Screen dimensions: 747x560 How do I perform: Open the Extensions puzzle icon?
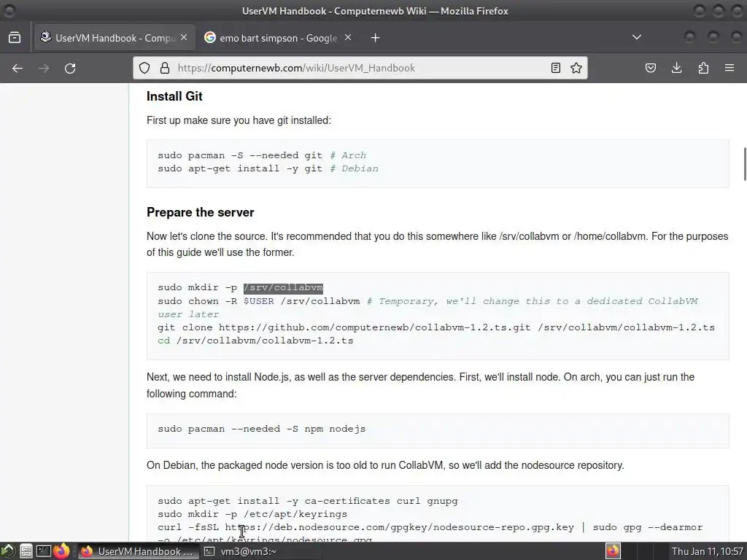pyautogui.click(x=703, y=68)
